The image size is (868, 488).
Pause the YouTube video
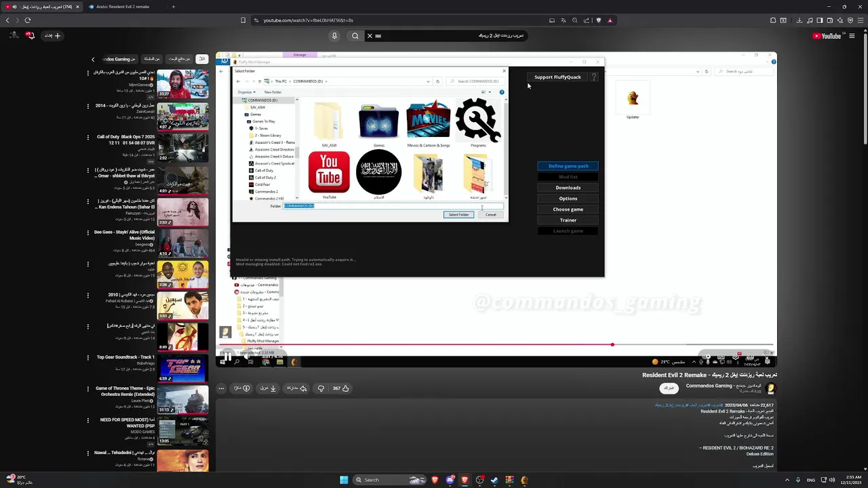pyautogui.click(x=229, y=357)
